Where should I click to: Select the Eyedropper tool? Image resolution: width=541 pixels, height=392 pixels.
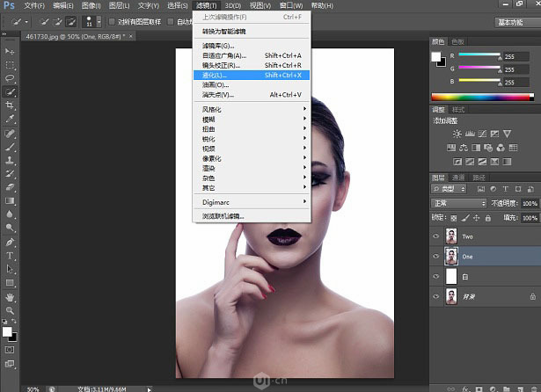[x=11, y=118]
